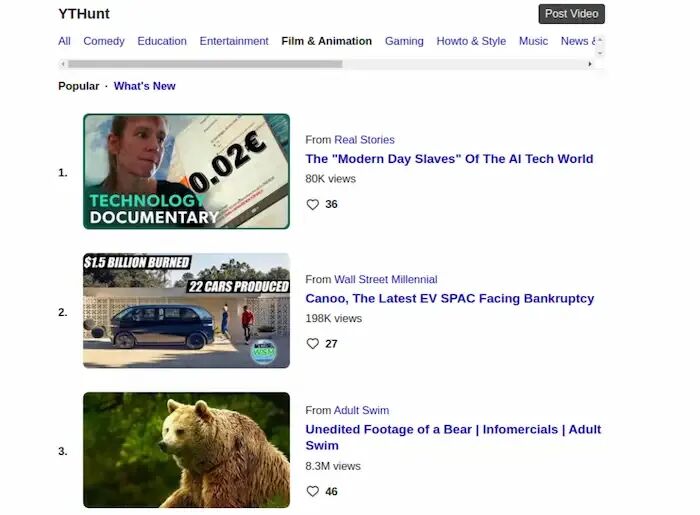Open the All category tab

point(64,41)
